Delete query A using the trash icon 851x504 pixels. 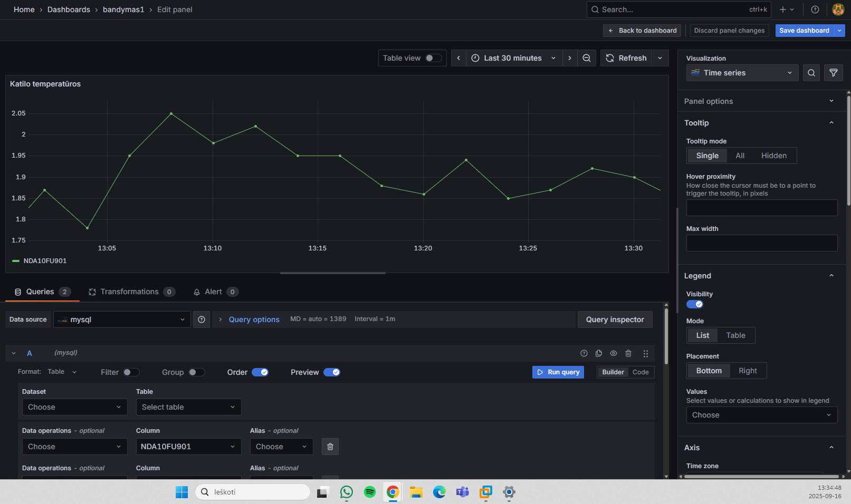tap(628, 353)
